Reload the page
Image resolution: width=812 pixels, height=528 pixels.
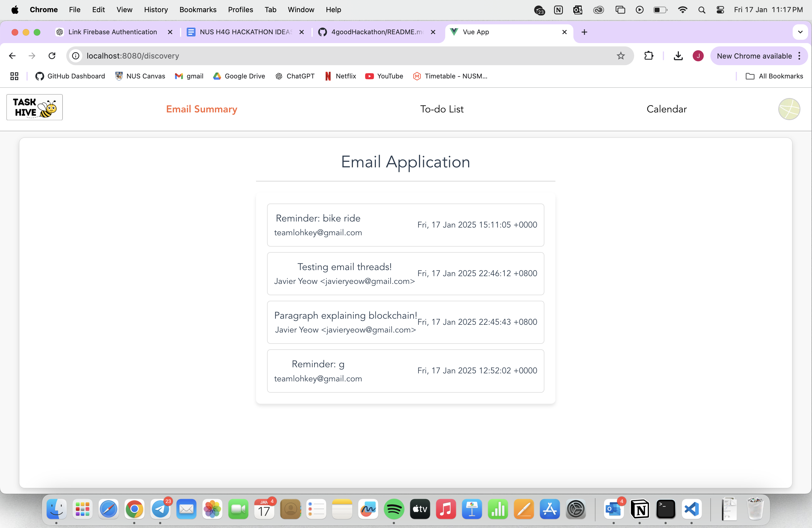(x=52, y=56)
